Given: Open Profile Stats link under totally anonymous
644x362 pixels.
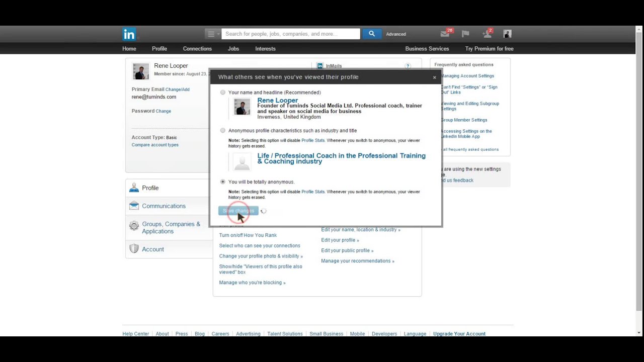Looking at the screenshot, I should (x=313, y=192).
